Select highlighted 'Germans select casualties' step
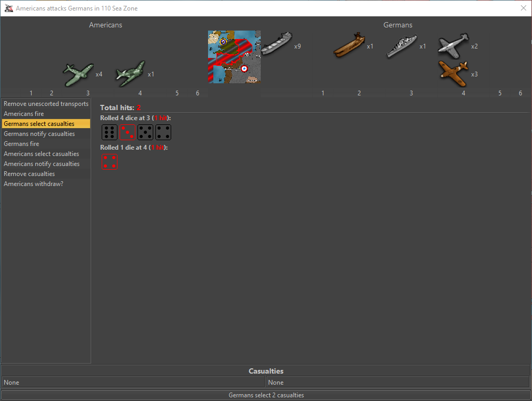 [x=46, y=124]
